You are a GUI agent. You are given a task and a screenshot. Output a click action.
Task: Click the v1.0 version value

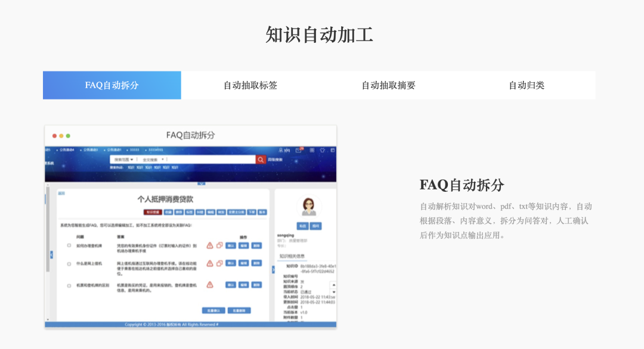(x=304, y=313)
